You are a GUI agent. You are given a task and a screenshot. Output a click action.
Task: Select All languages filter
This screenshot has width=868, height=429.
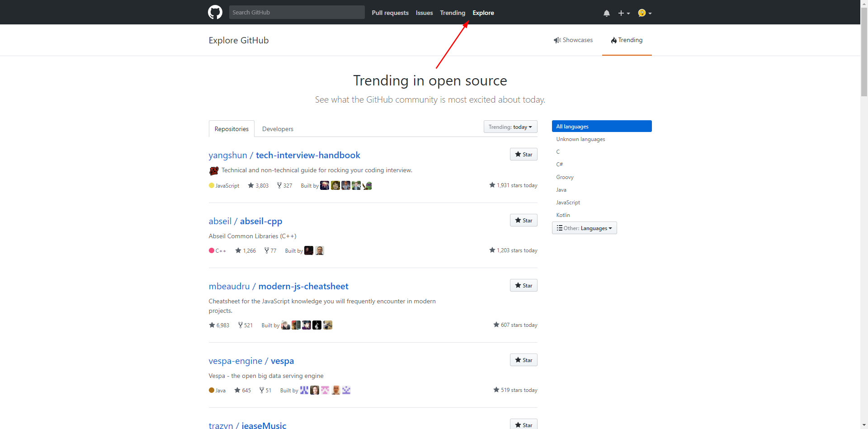(602, 126)
